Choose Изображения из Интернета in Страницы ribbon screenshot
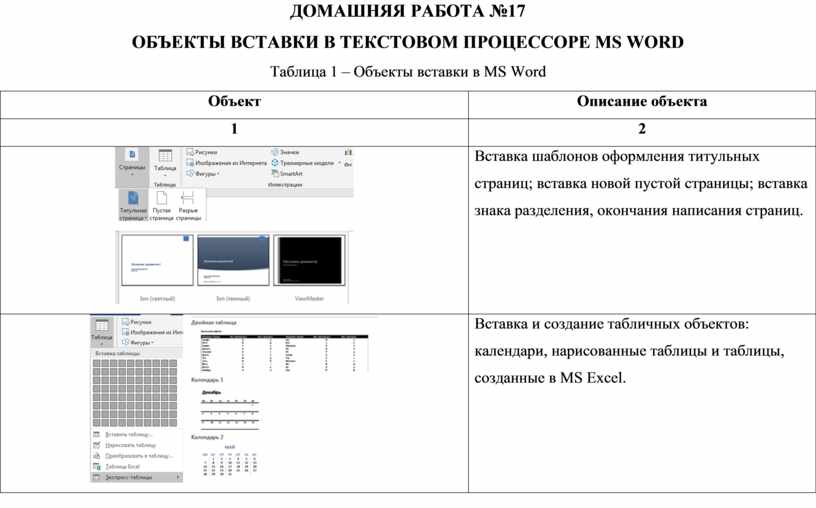 (226, 163)
